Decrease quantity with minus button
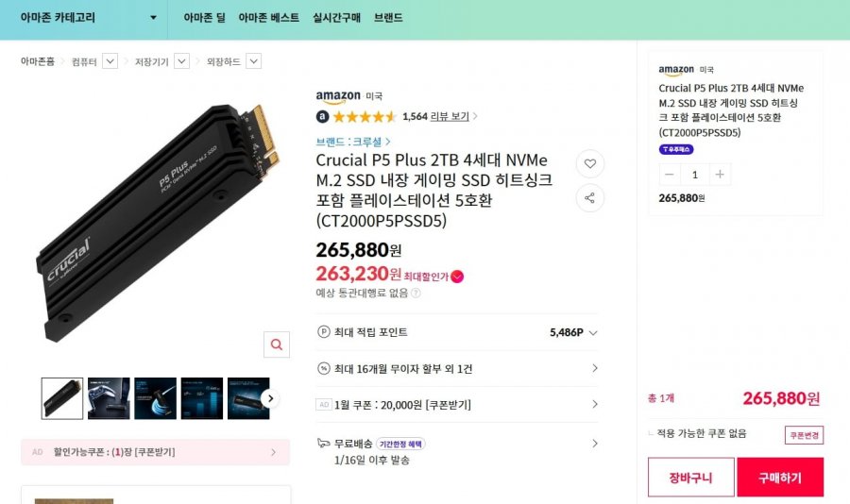This screenshot has height=504, width=850. click(671, 175)
